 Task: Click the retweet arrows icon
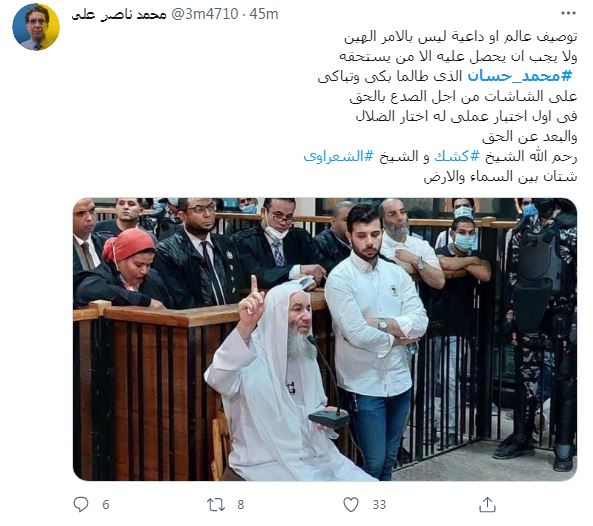tap(216, 504)
